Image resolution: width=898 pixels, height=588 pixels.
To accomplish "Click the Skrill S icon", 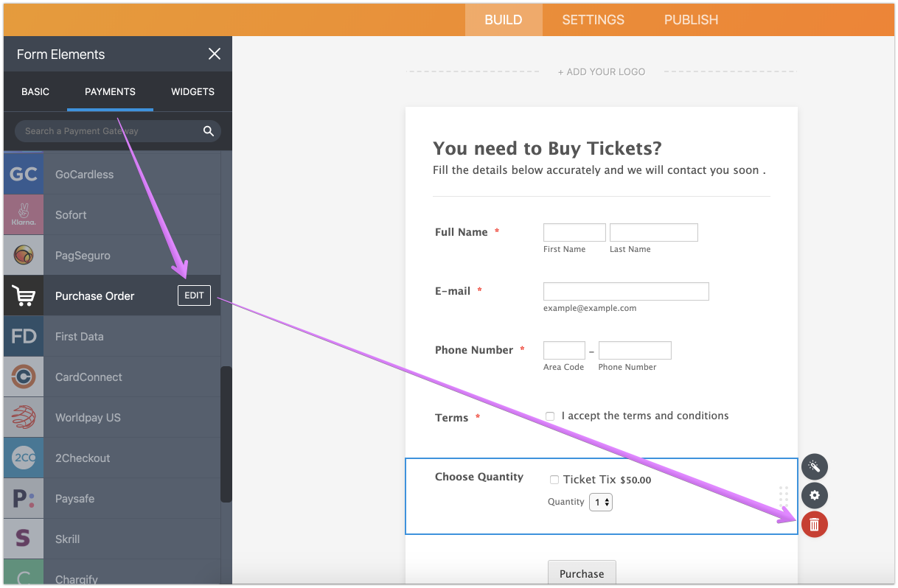I will [x=24, y=539].
